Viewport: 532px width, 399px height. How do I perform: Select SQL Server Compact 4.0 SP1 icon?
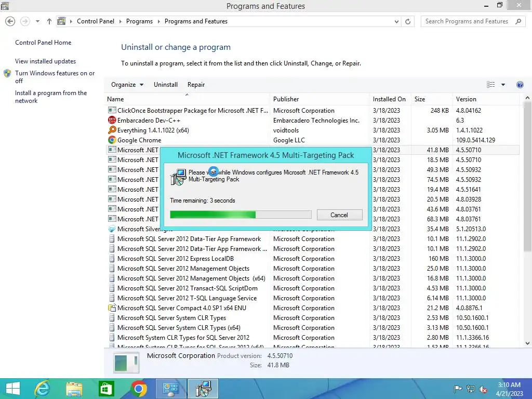[112, 308]
